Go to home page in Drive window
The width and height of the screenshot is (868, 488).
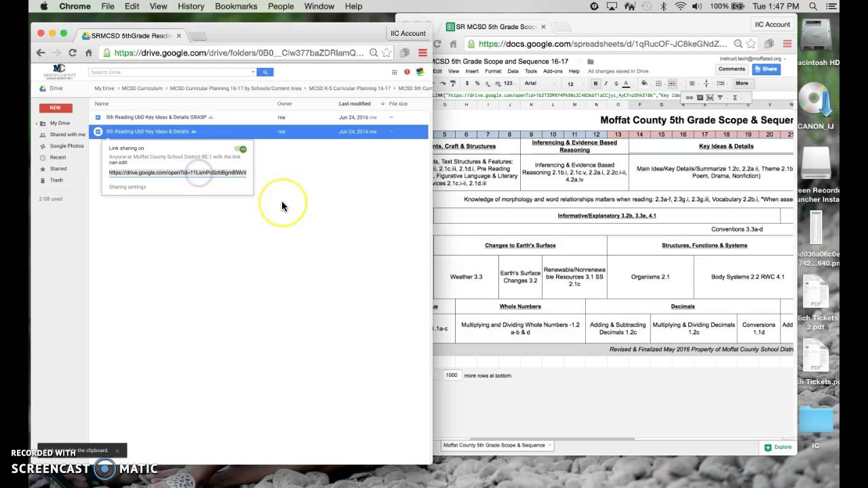[88, 52]
